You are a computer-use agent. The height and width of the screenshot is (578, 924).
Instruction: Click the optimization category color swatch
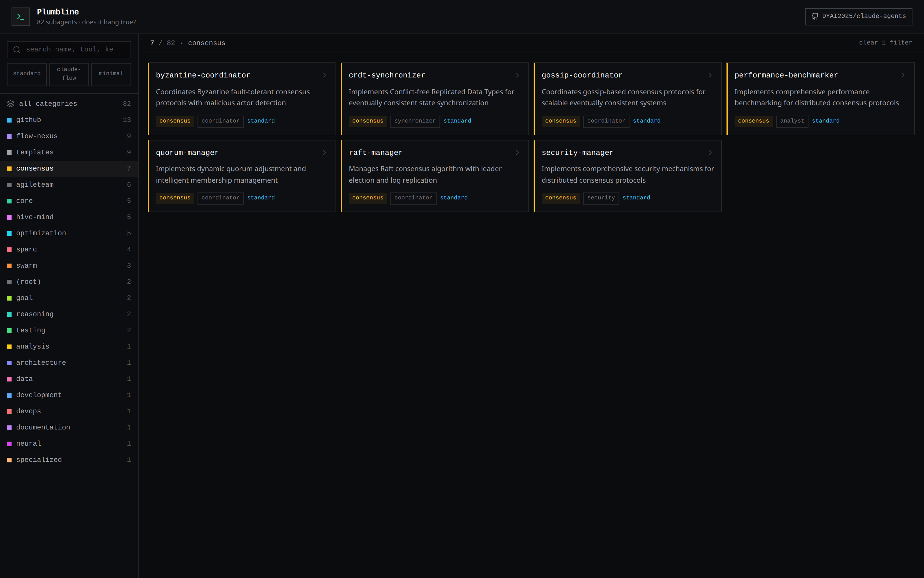9,233
